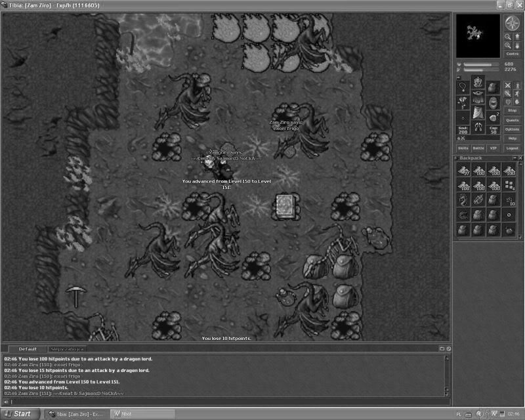Toggle the say-volume icon beside chat input

[x=6, y=402]
